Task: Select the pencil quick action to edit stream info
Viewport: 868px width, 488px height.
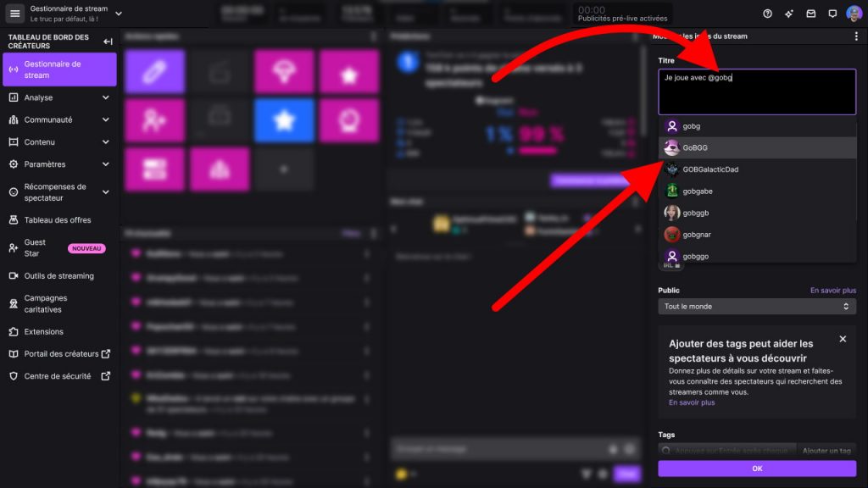Action: (154, 71)
